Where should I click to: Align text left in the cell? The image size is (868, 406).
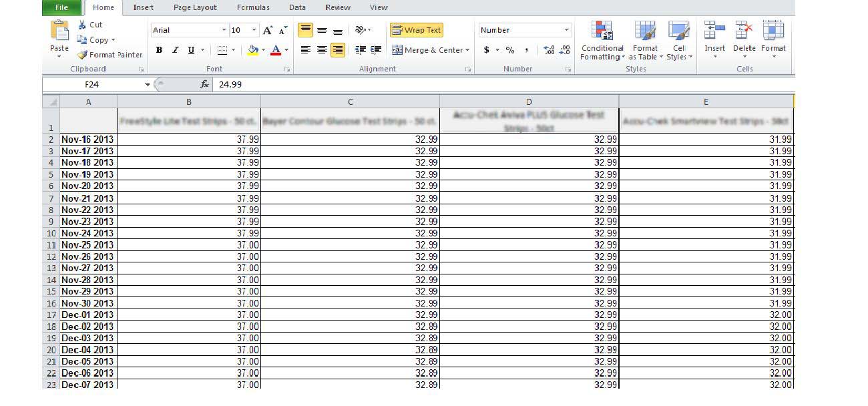click(x=305, y=50)
